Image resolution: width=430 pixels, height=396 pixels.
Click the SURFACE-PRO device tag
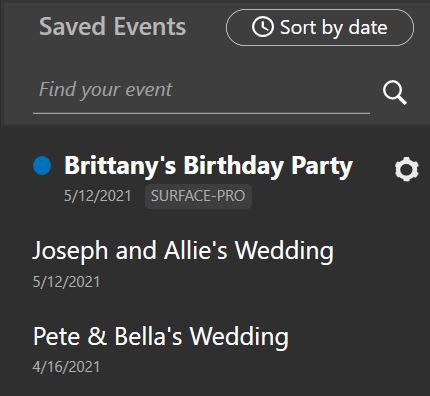[198, 196]
